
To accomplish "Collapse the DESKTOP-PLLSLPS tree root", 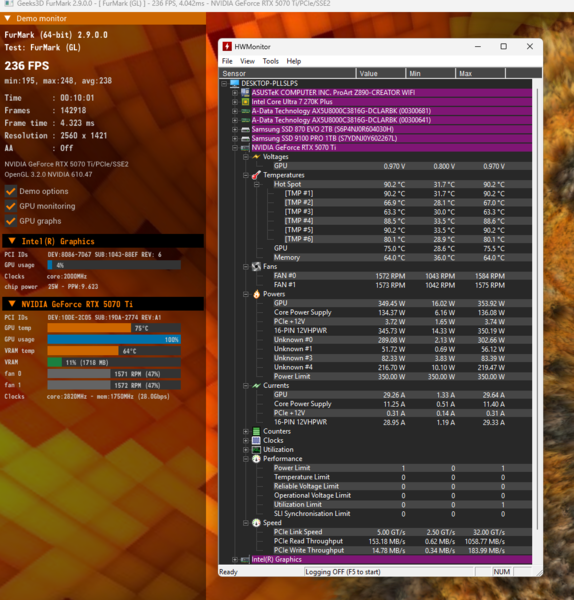I will pos(224,83).
